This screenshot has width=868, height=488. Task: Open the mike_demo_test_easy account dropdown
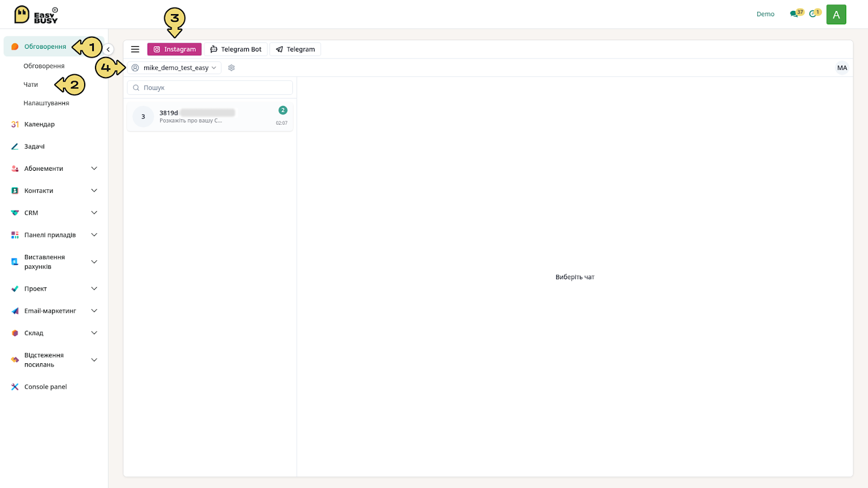click(175, 68)
